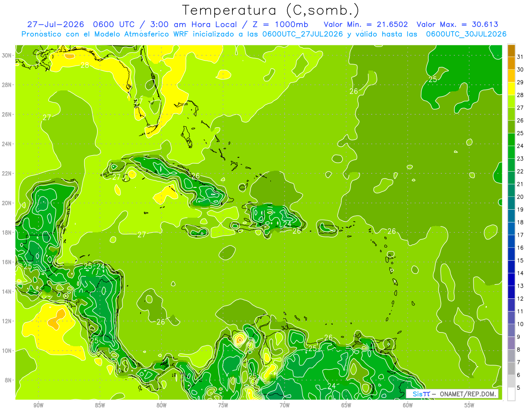Click the legend value '29'
The width and height of the screenshot is (532, 411).
(x=520, y=82)
